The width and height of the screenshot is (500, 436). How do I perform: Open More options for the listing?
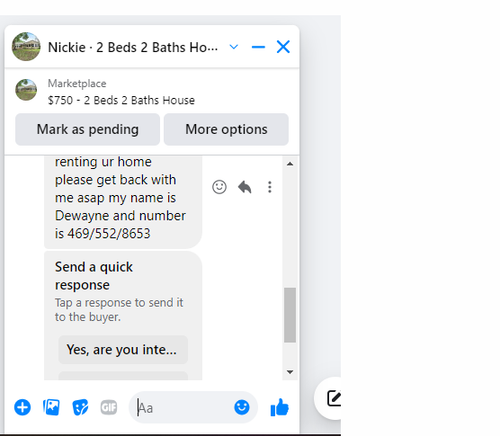[226, 129]
